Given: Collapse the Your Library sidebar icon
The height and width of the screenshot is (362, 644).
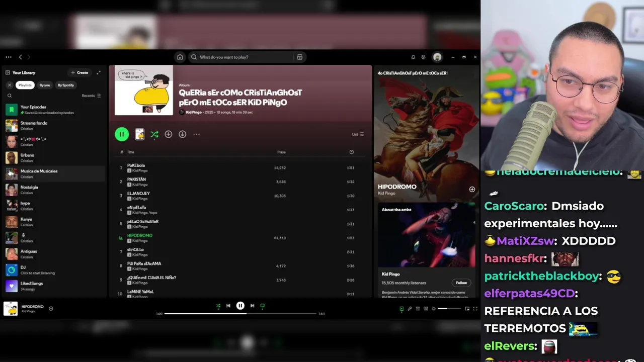Looking at the screenshot, I should click(8, 73).
